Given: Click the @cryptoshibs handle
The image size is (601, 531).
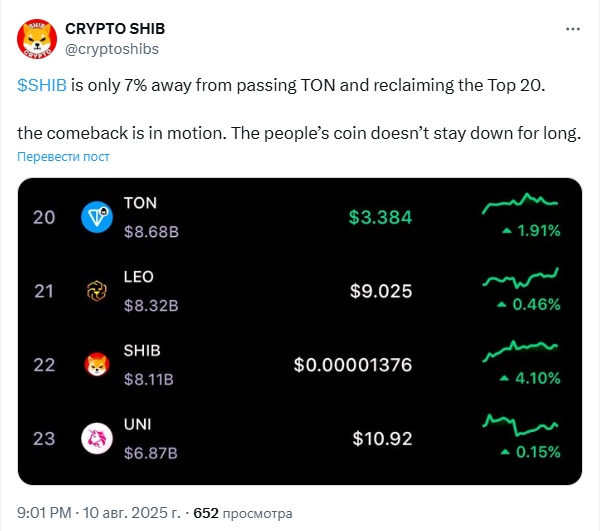Looking at the screenshot, I should point(112,48).
